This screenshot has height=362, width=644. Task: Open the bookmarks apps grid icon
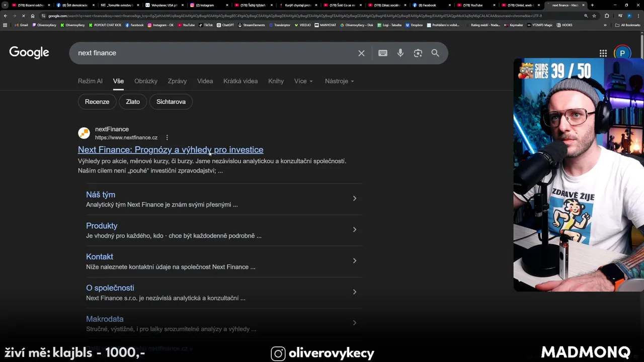tap(6, 25)
